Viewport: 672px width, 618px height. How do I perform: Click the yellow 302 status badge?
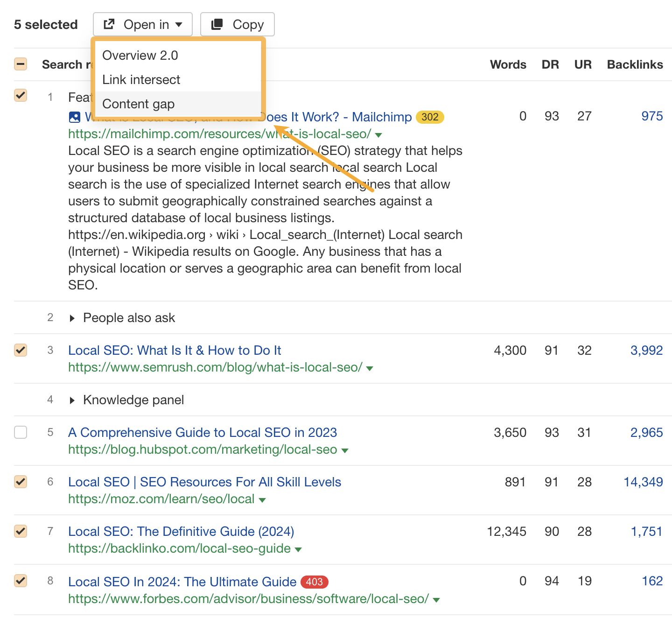tap(429, 117)
